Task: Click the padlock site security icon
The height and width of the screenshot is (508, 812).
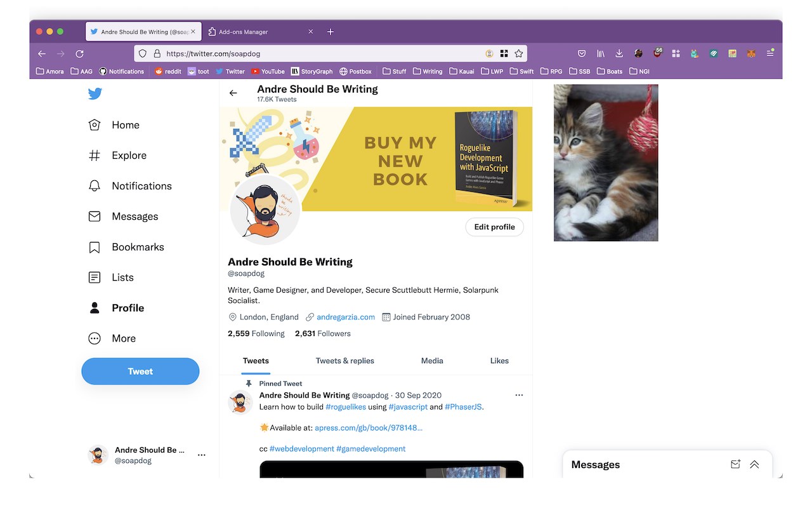Action: [x=157, y=54]
